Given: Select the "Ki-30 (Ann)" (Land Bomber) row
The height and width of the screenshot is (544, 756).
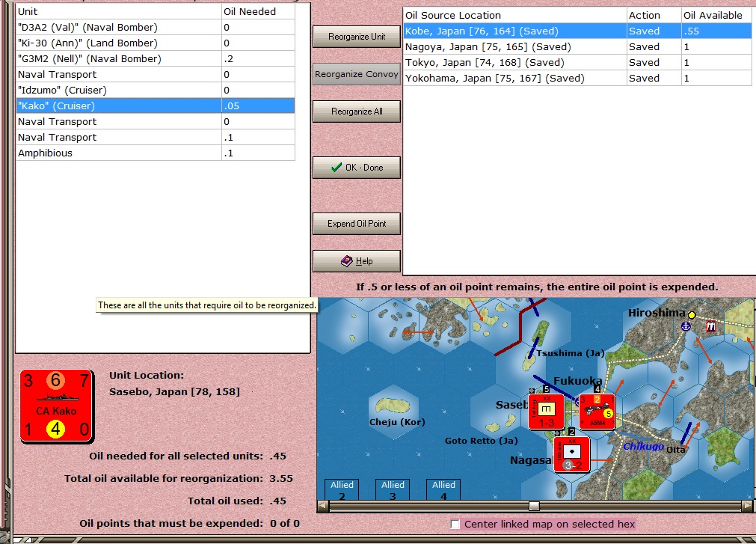Looking at the screenshot, I should (x=156, y=43).
